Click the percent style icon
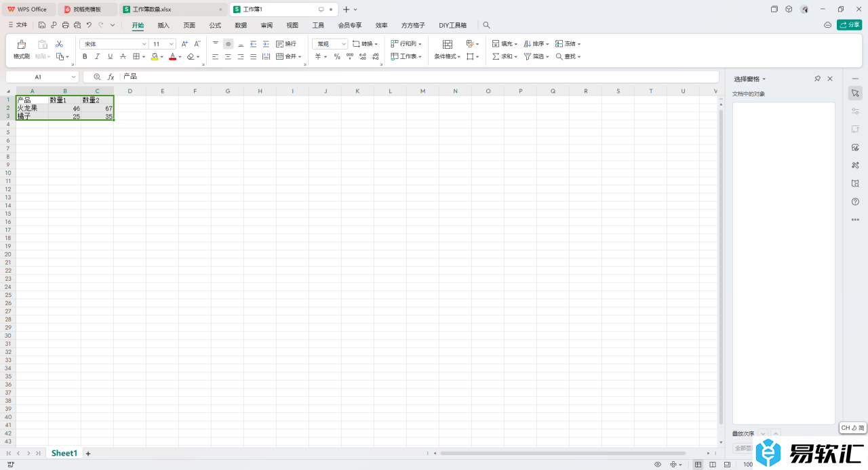 [337, 56]
